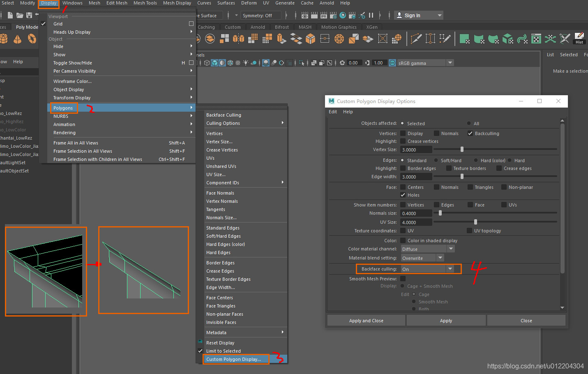Uncheck the Backculling checkbox

click(x=470, y=133)
